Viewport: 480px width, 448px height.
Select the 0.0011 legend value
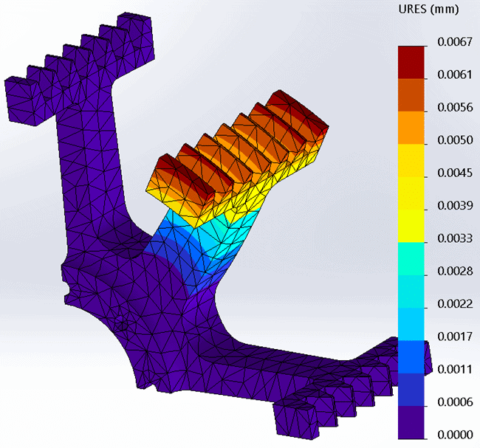click(x=455, y=369)
